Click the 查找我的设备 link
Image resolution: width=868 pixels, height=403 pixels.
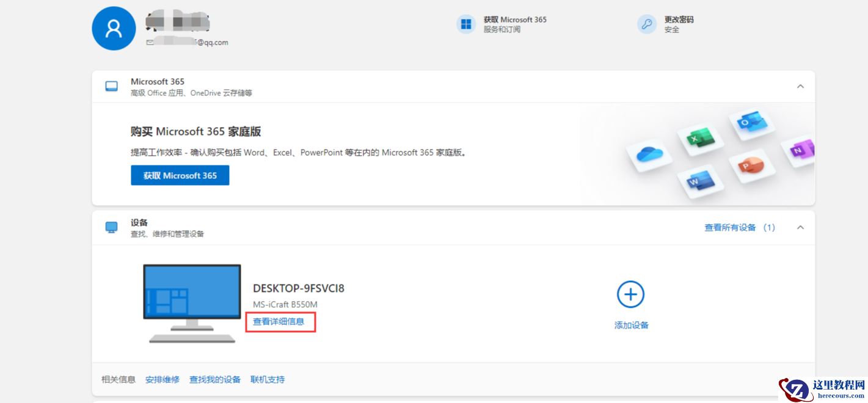click(x=215, y=379)
